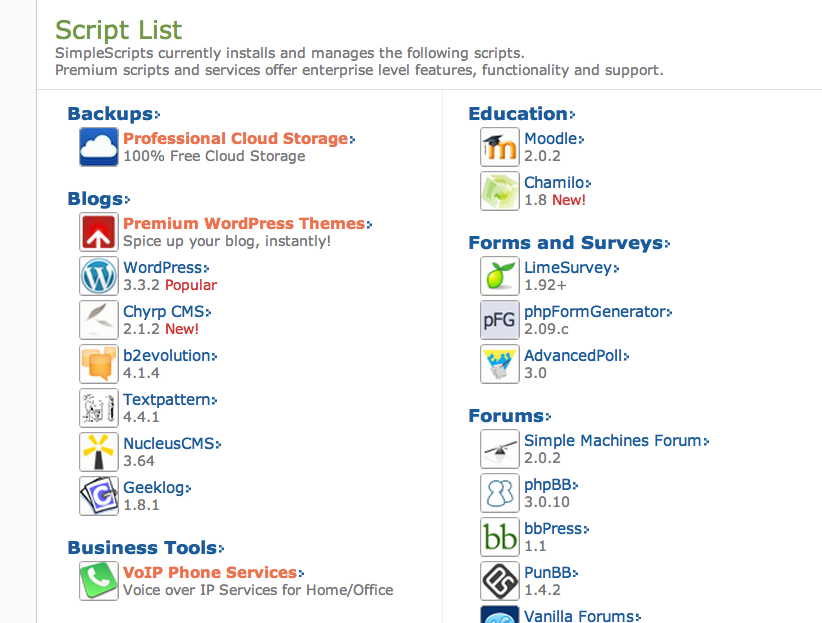The image size is (822, 623).
Task: Select the Textpattern link
Action: click(170, 400)
